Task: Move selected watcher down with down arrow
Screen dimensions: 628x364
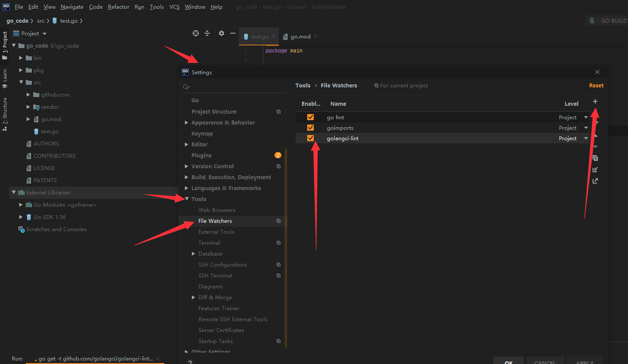Action: tap(595, 147)
